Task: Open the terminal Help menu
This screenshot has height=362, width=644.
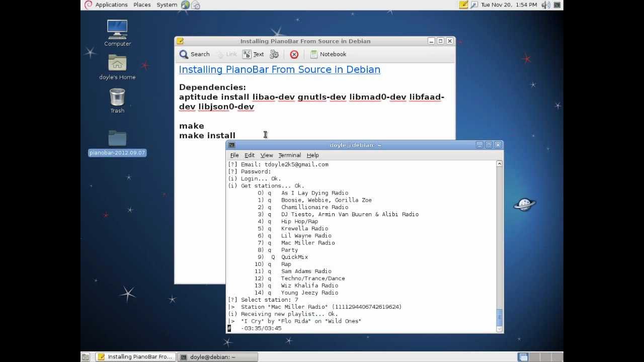Action: [313, 155]
